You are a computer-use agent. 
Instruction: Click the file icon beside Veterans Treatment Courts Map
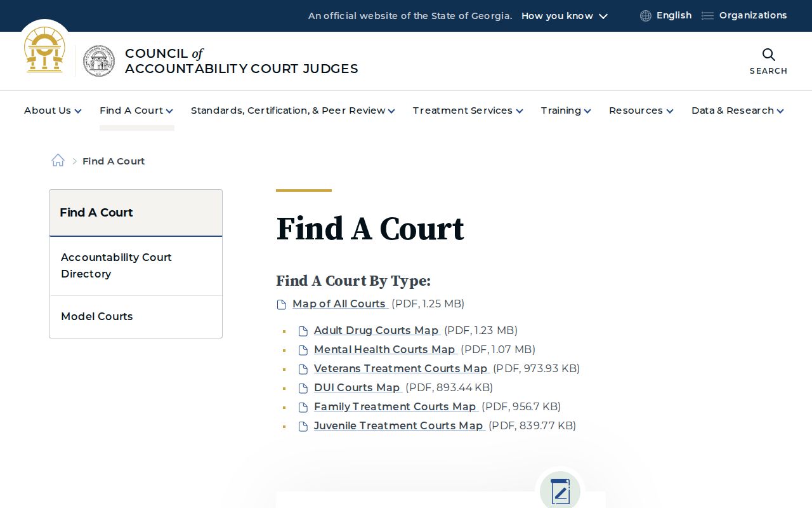click(x=303, y=370)
